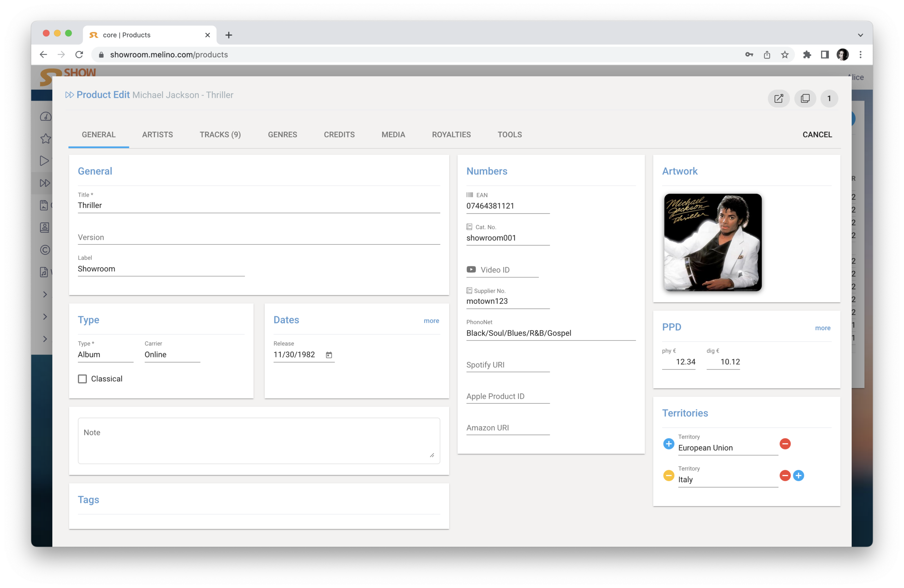Image resolution: width=904 pixels, height=588 pixels.
Task: Add territory with blue plus after Italy
Action: tap(798, 476)
